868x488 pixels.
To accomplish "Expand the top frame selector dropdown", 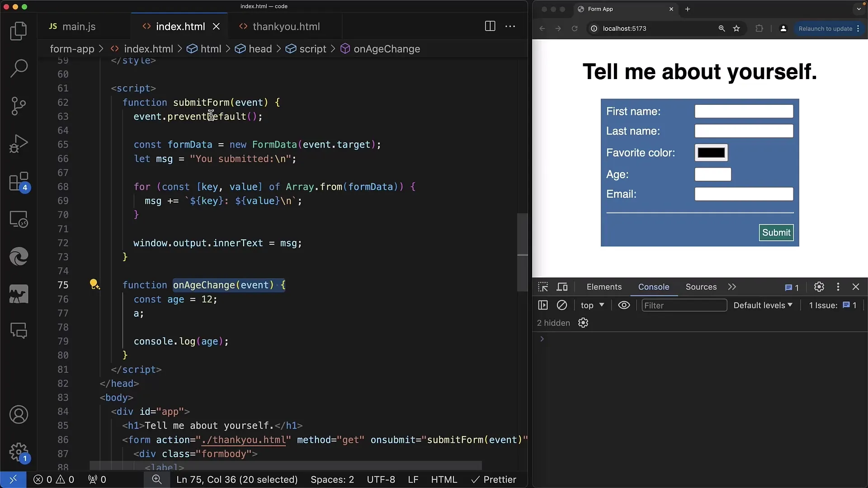I will 591,305.
